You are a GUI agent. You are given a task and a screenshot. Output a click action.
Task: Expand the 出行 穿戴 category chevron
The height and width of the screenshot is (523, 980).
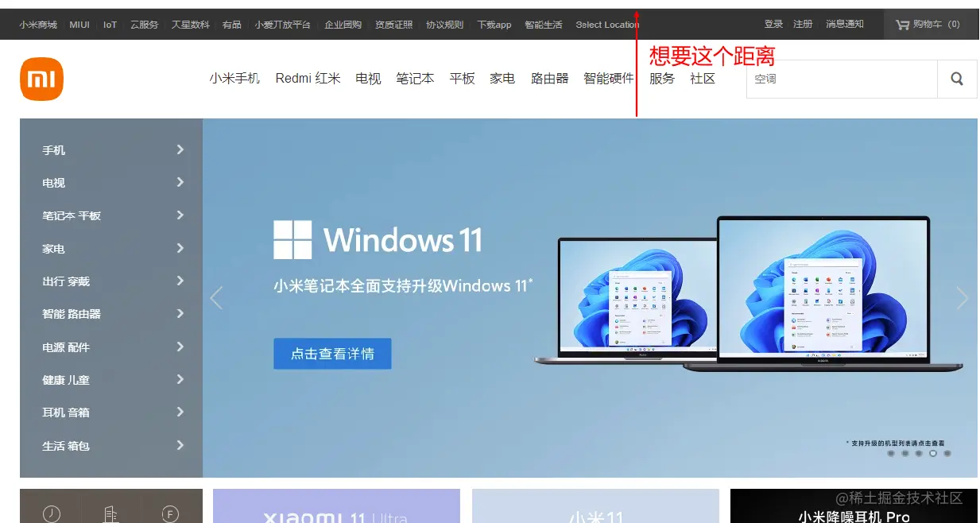click(x=180, y=281)
